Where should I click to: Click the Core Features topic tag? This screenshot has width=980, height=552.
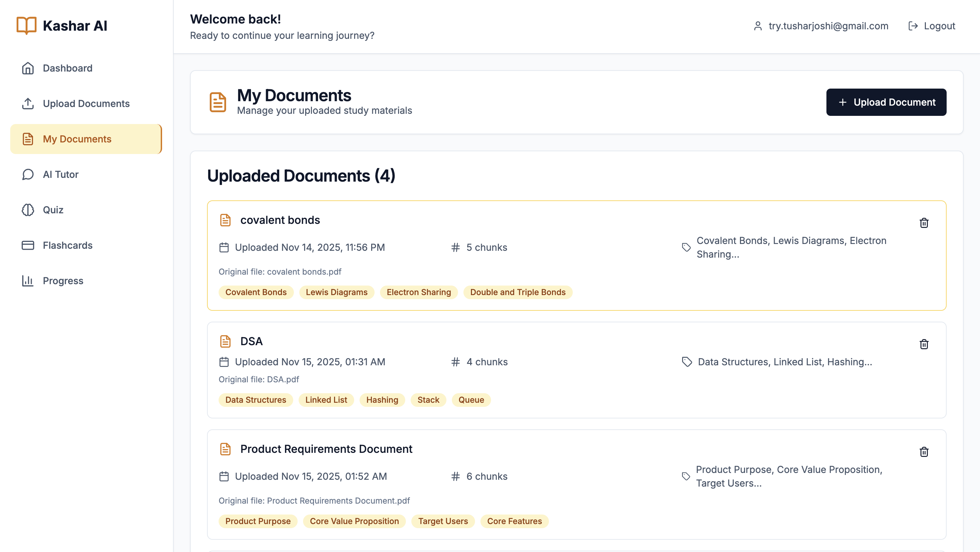(515, 522)
